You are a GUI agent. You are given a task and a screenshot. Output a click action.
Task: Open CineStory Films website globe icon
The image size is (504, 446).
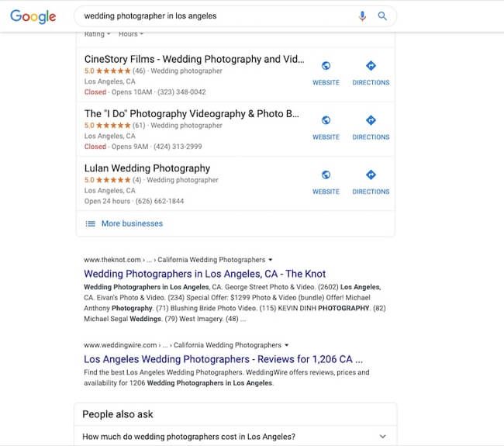point(326,67)
